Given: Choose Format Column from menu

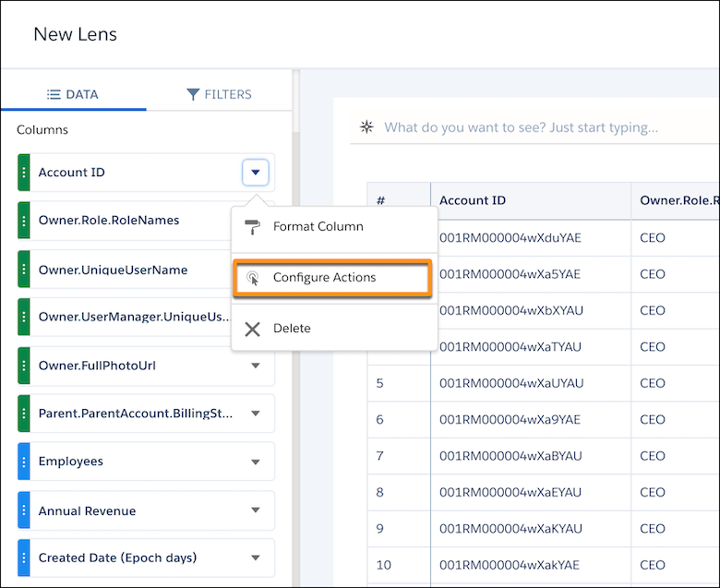Looking at the screenshot, I should pyautogui.click(x=334, y=227).
